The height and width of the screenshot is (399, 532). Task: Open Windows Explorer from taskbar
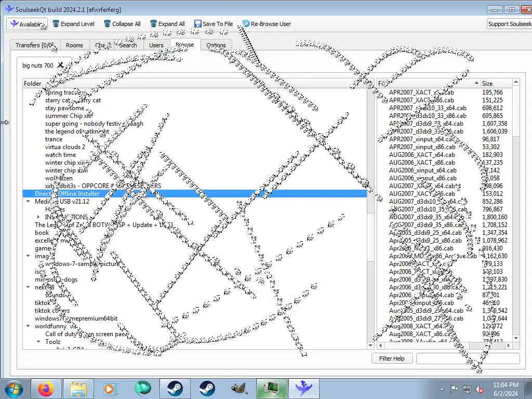[78, 389]
